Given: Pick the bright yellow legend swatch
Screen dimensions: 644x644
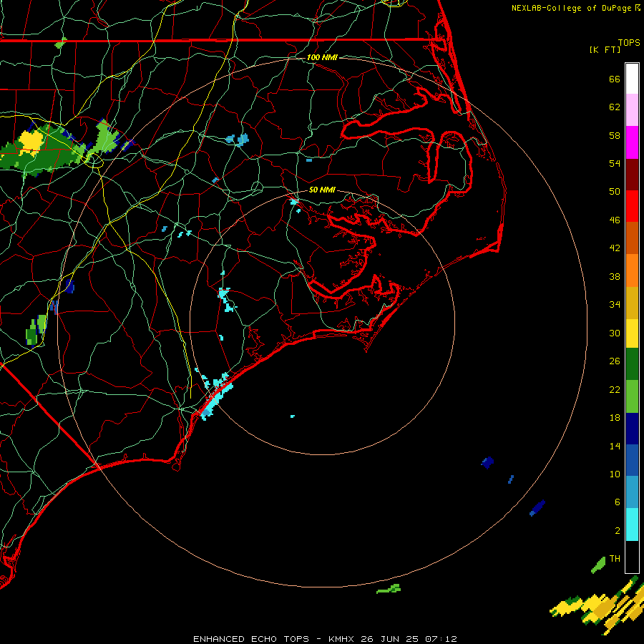Looking at the screenshot, I should (632, 333).
